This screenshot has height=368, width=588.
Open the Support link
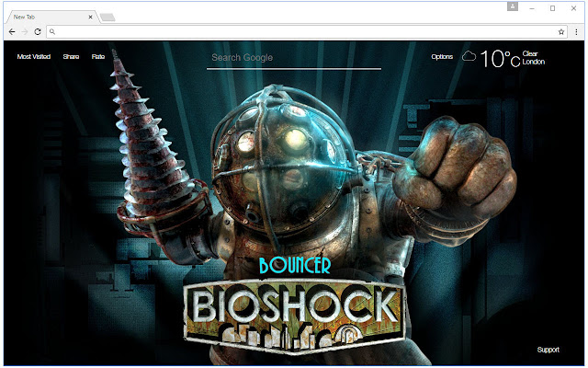548,350
